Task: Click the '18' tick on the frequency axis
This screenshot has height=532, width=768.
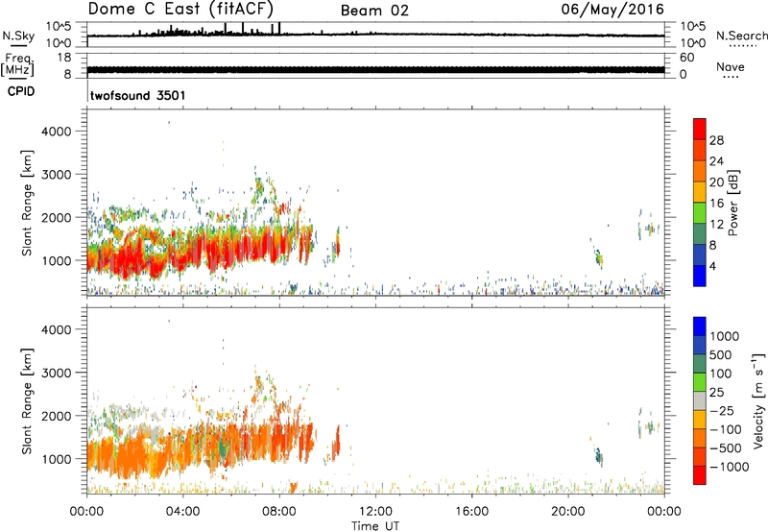Action: (64, 58)
